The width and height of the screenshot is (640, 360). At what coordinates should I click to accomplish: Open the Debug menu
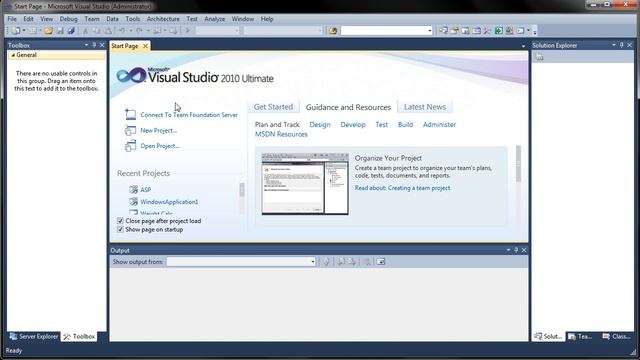pyautogui.click(x=68, y=19)
